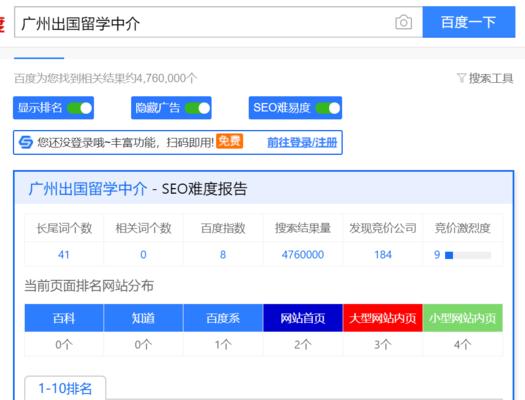This screenshot has height=400, width=525.
Task: Click 发现竞价公司 value 184
Action: [383, 255]
